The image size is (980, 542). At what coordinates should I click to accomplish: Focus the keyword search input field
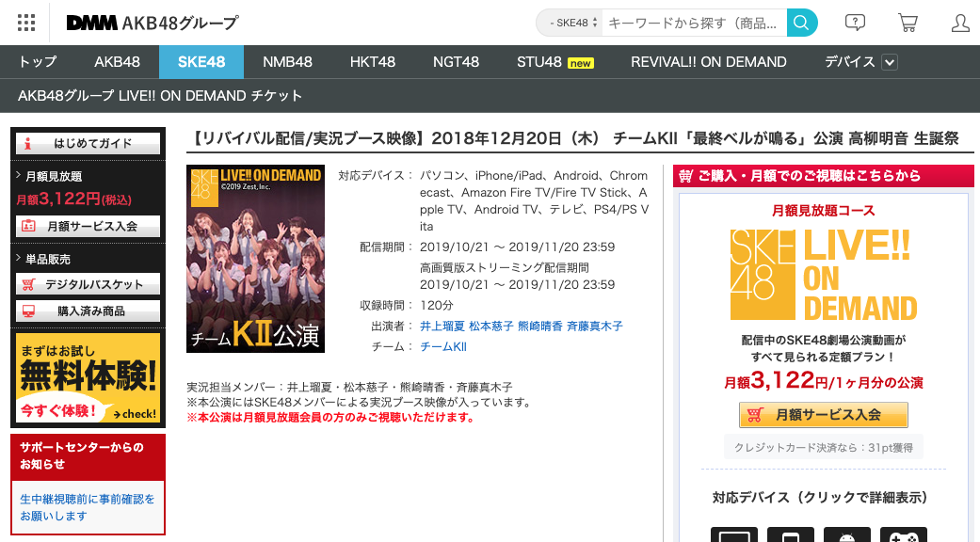(694, 24)
